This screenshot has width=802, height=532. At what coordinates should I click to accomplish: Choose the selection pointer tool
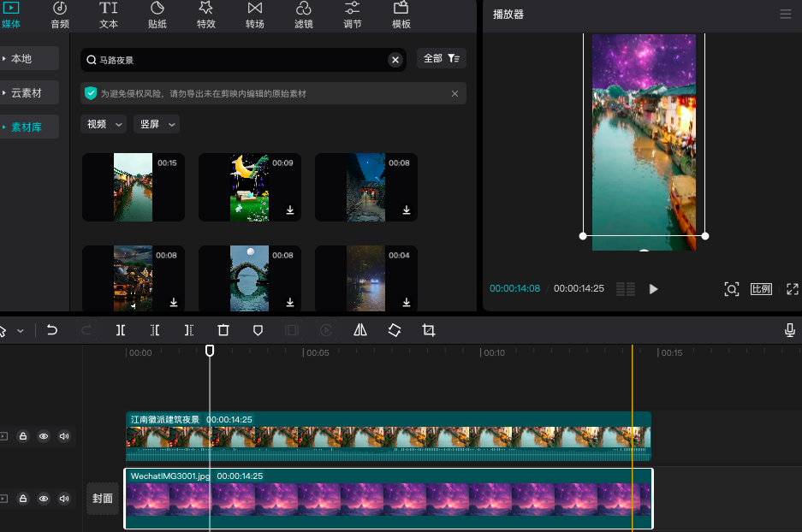(3, 331)
